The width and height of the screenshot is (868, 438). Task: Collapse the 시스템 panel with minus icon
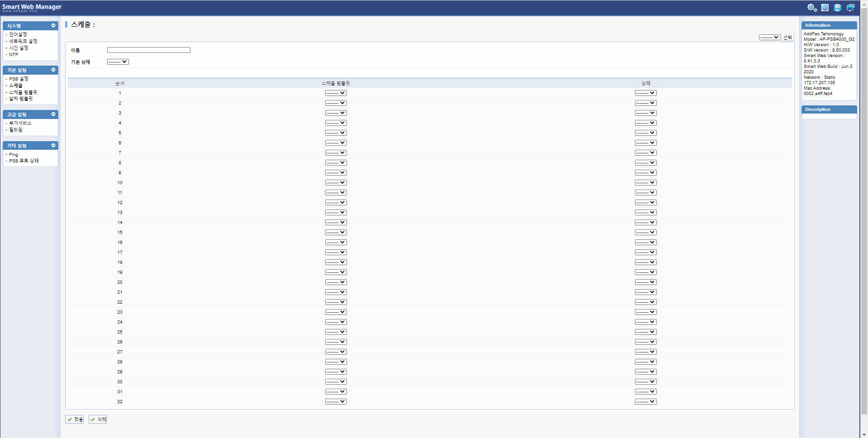point(53,26)
